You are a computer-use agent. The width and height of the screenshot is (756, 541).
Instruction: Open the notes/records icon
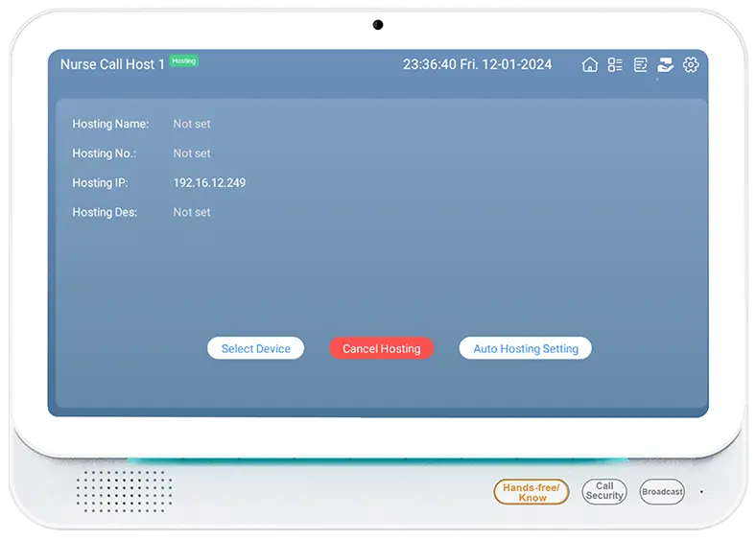(640, 65)
